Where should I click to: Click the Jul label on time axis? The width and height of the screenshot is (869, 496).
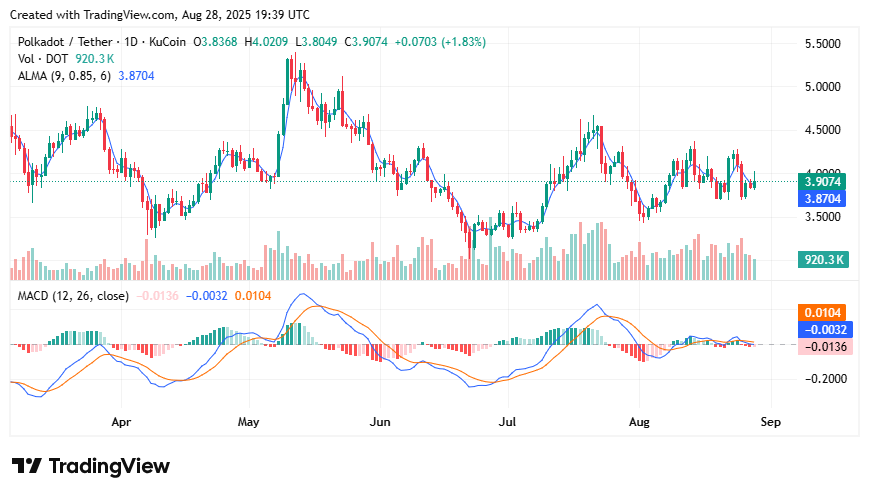[x=507, y=422]
